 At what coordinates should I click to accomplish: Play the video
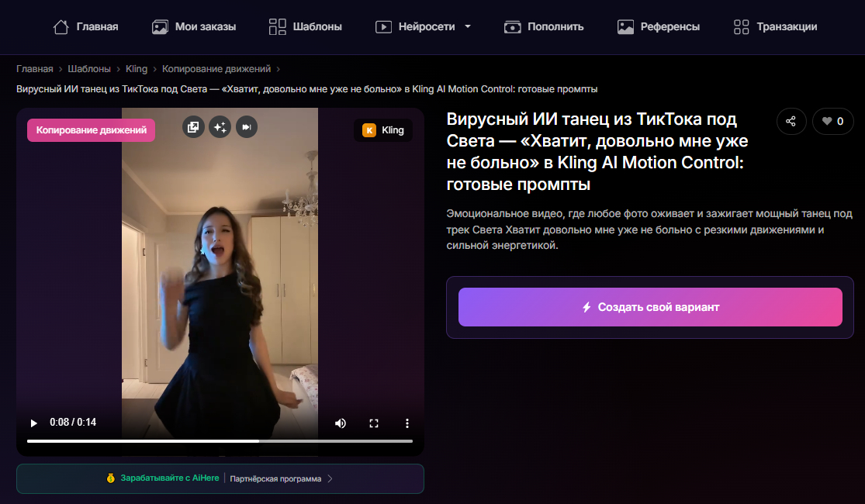33,423
